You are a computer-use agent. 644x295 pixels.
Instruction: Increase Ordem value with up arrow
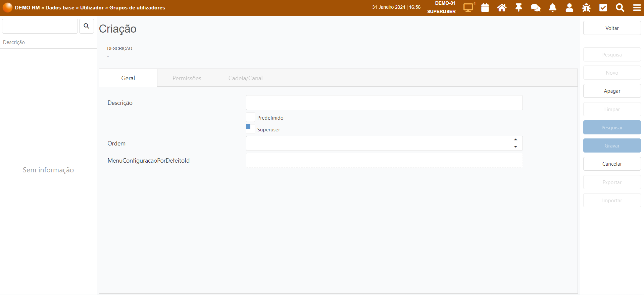pyautogui.click(x=515, y=139)
